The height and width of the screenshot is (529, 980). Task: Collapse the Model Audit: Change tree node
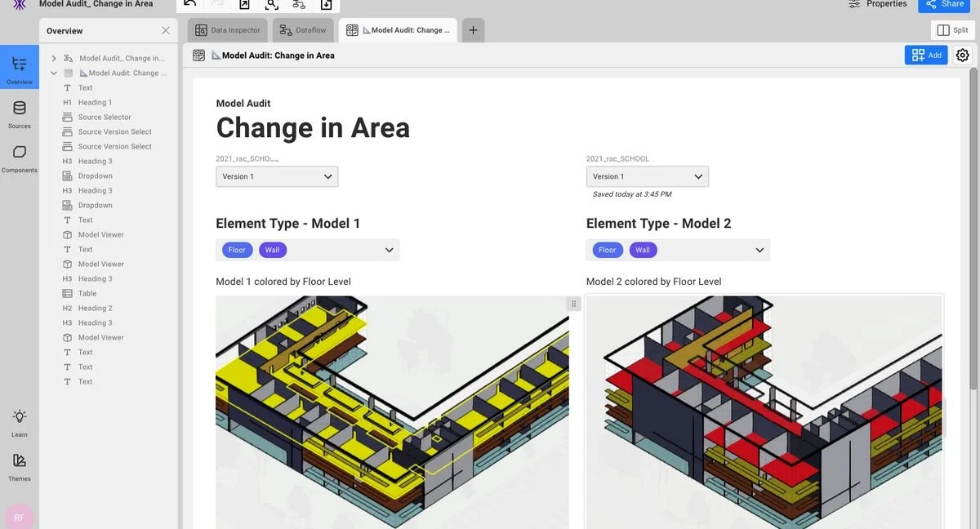pos(54,73)
